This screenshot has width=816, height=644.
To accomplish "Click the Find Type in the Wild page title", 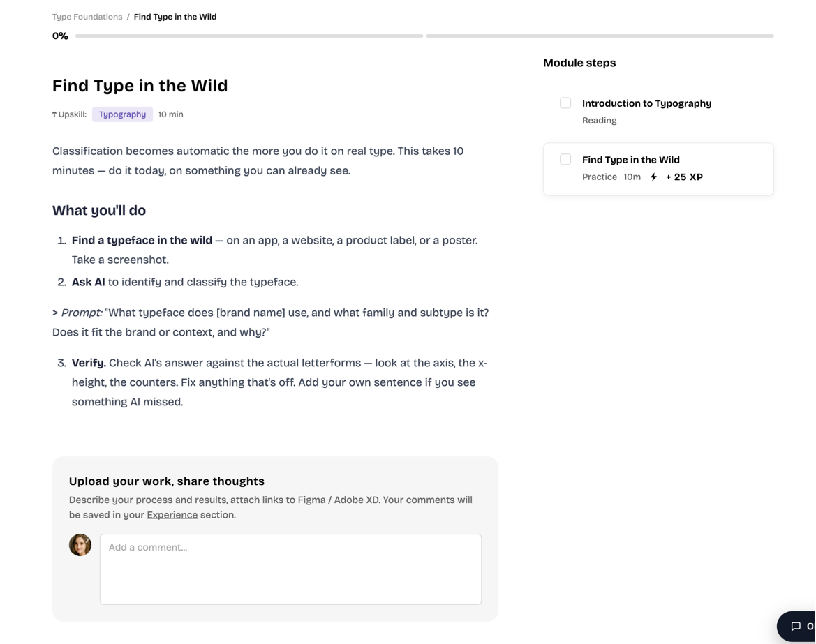I will pos(140,86).
